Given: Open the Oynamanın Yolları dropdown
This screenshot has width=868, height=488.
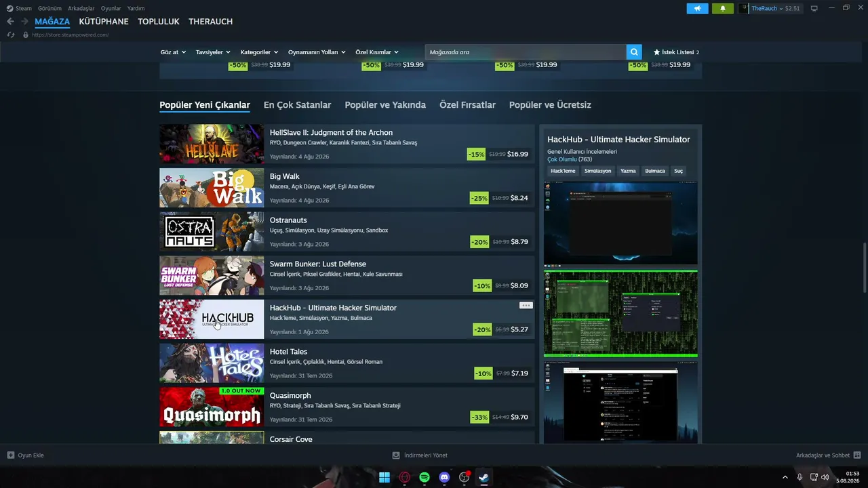Looking at the screenshot, I should coord(317,52).
